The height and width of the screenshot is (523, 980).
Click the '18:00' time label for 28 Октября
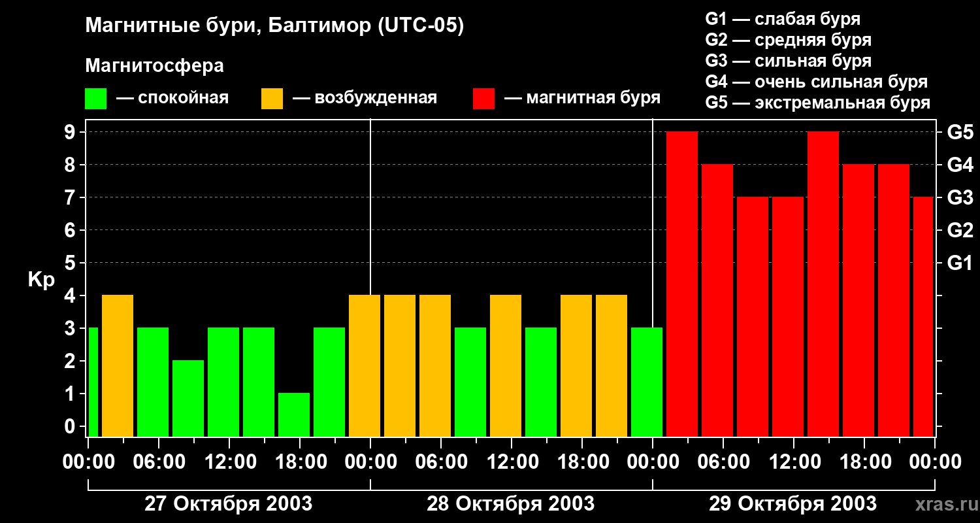582,462
